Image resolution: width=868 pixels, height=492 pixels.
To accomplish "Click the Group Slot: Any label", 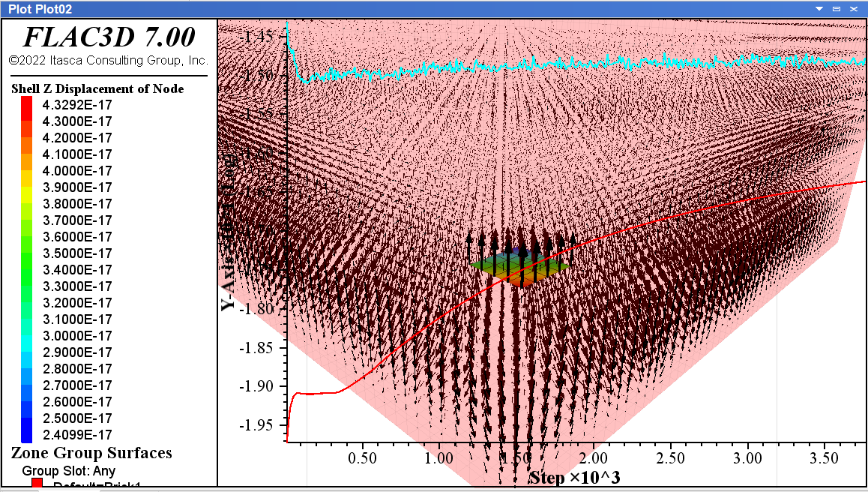I will click(x=68, y=471).
